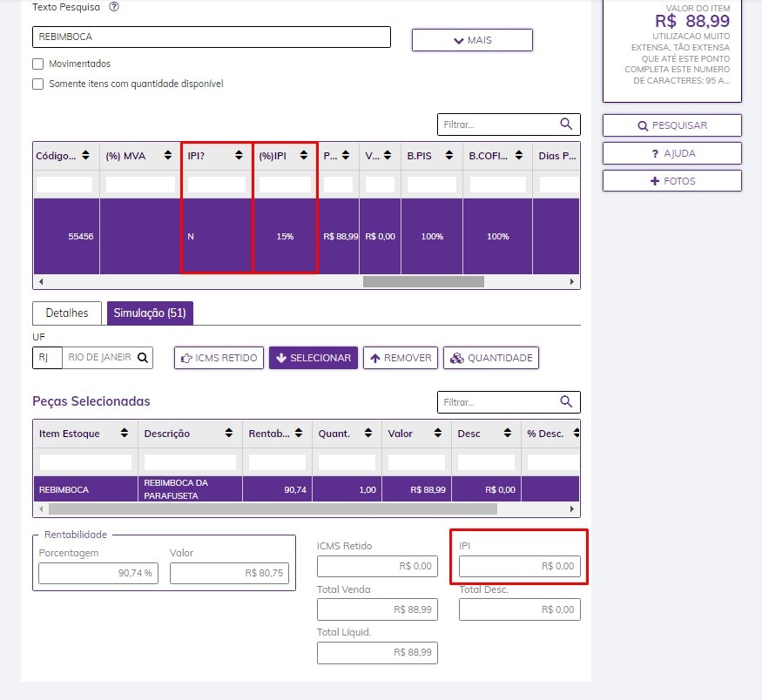Click the REMOVER button

[401, 358]
